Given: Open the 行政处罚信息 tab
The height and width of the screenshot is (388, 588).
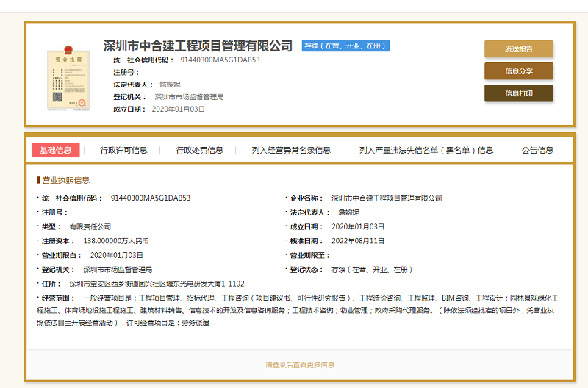Looking at the screenshot, I should point(199,151).
